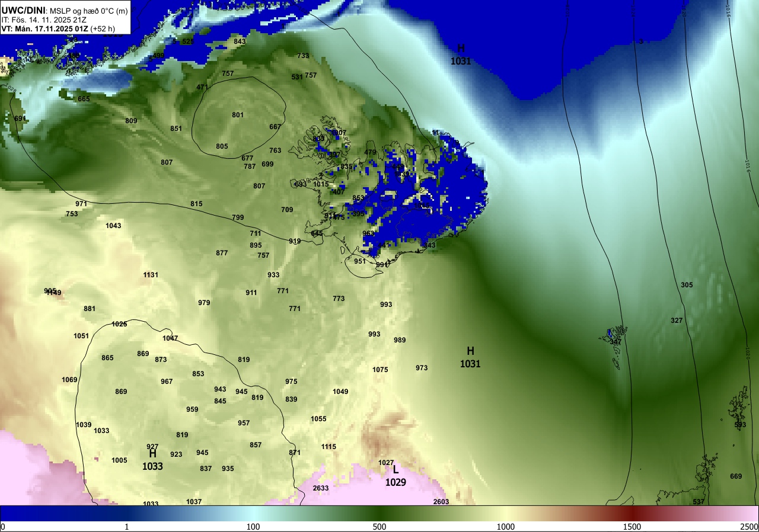The width and height of the screenshot is (759, 532).
Task: Click the 959 height value
Action: [192, 409]
